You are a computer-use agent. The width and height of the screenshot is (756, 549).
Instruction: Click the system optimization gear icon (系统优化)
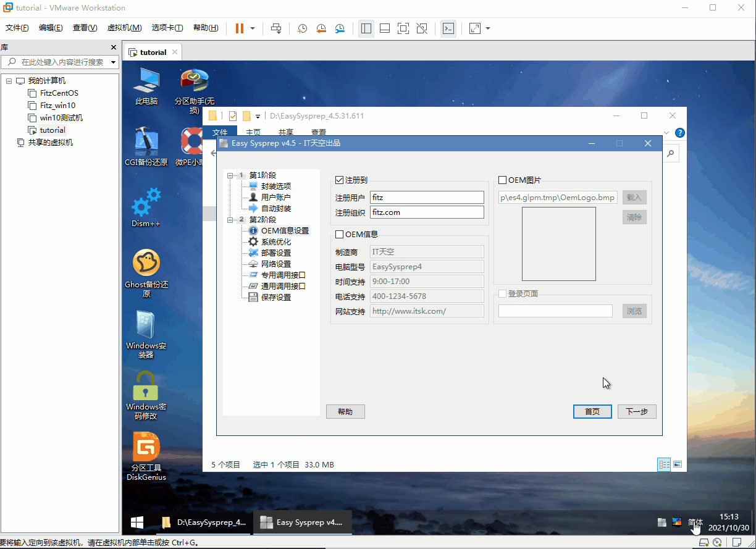tap(253, 242)
